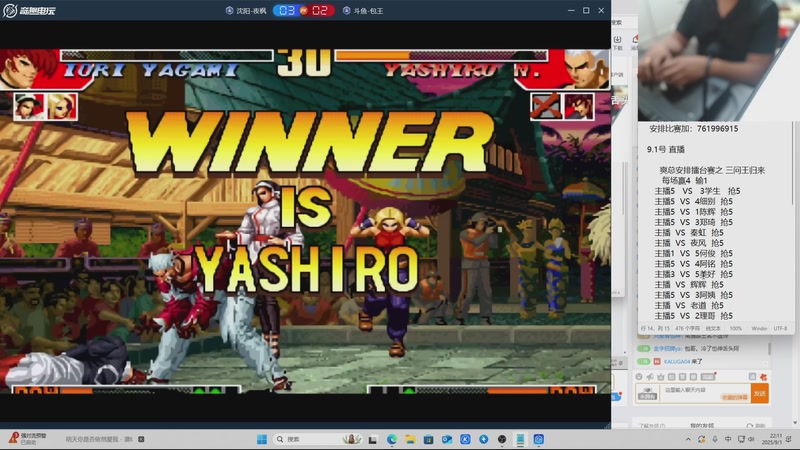Click the 100% zoom in Notepad status bar
The height and width of the screenshot is (450, 800).
coord(736,329)
